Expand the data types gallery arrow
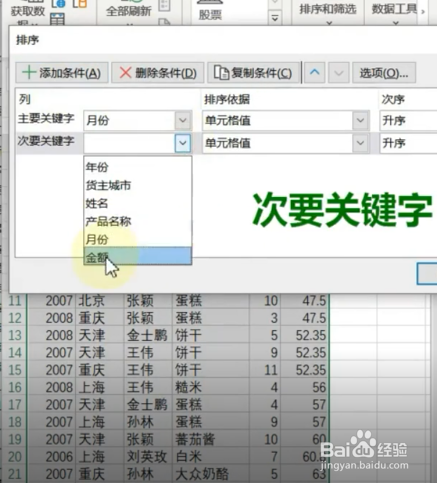This screenshot has height=483, width=437. pyautogui.click(x=275, y=18)
